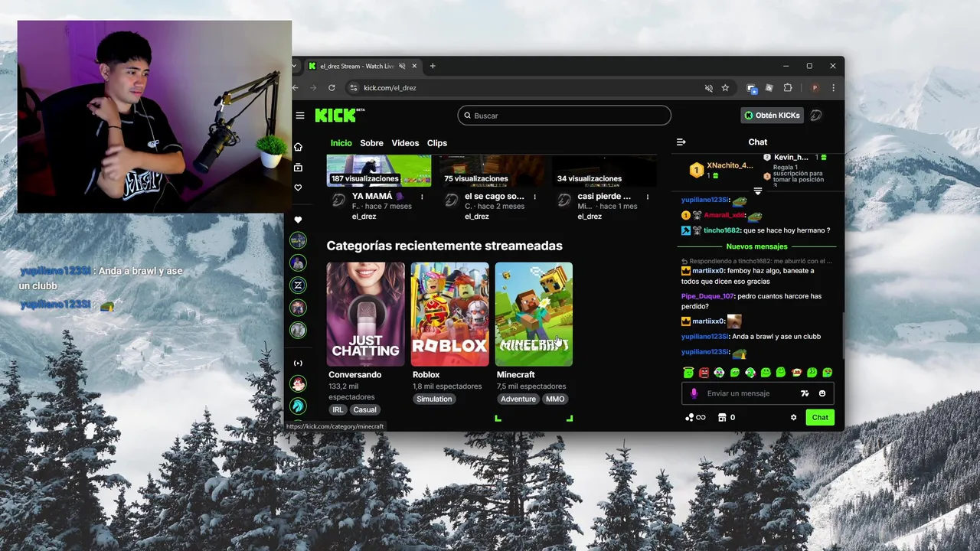980x551 pixels.
Task: Bookmark this page with the star icon
Action: tap(725, 88)
